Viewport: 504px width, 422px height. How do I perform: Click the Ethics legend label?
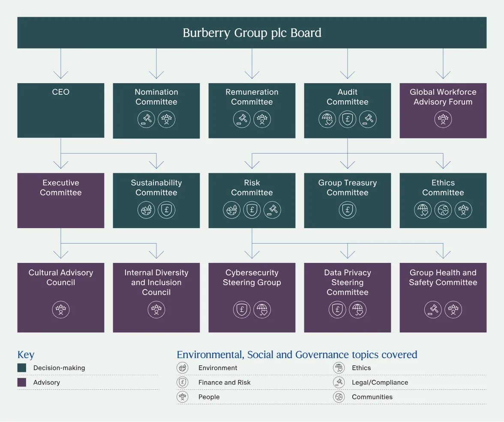(x=361, y=368)
